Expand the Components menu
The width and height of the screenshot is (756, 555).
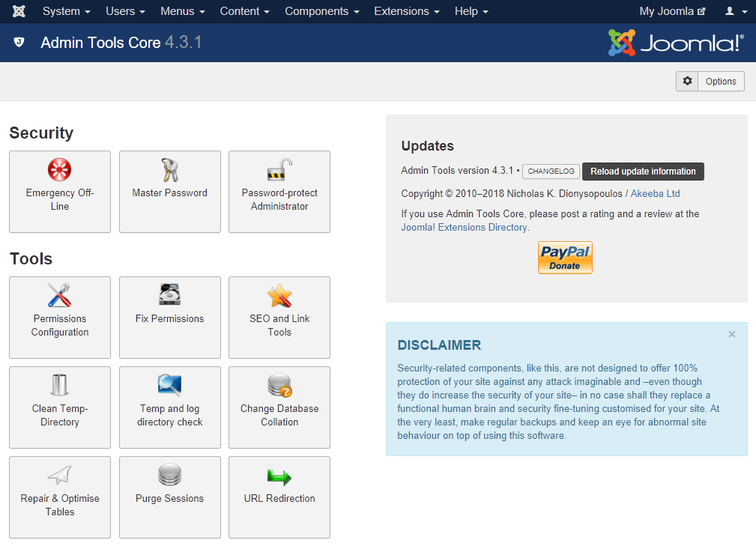[322, 11]
